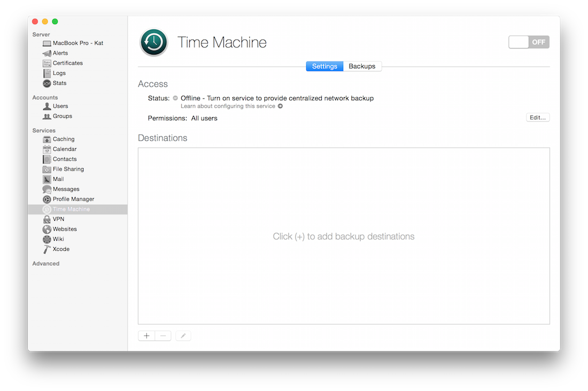
Task: Select the Contacts service icon
Action: click(47, 159)
